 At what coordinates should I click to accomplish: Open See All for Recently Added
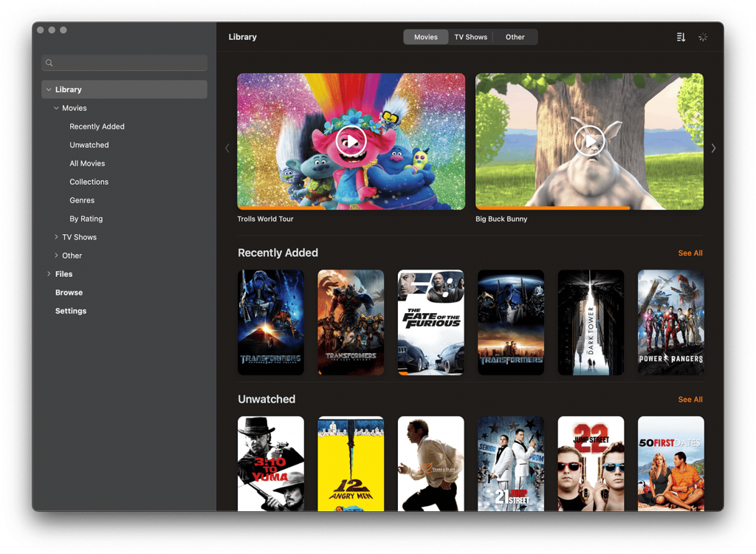click(690, 253)
